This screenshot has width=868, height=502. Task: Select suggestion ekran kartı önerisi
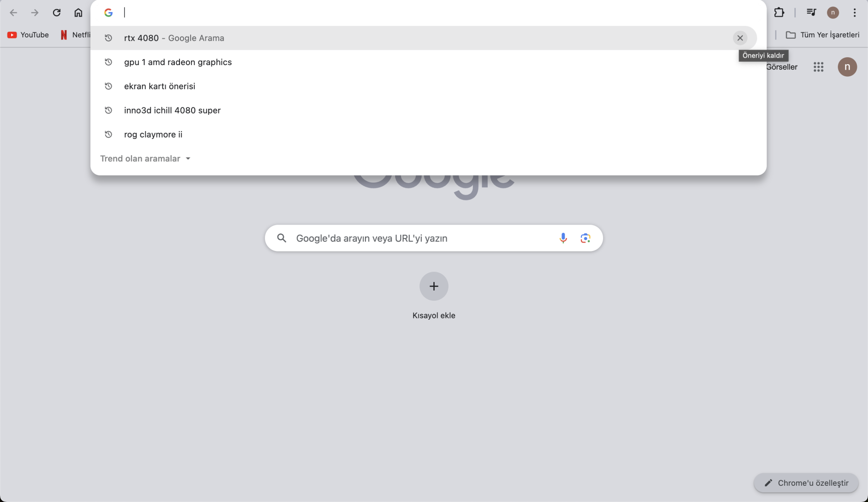[159, 86]
